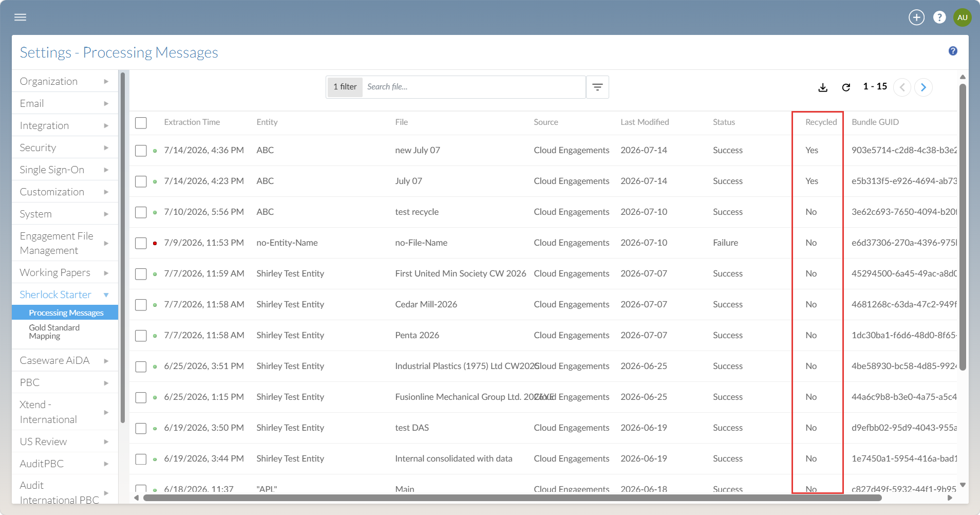Click the horizontal table scrollbar
Viewport: 980px width, 515px height.
[x=512, y=498]
